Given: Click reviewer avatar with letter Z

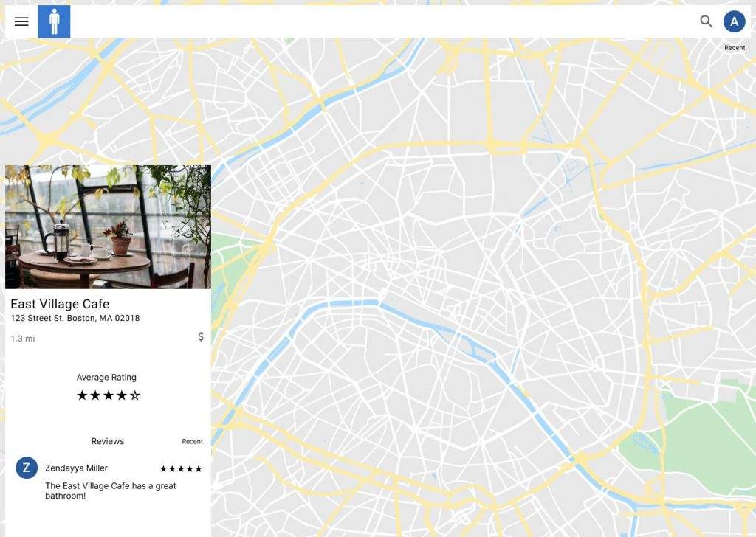Looking at the screenshot, I should pyautogui.click(x=27, y=468).
